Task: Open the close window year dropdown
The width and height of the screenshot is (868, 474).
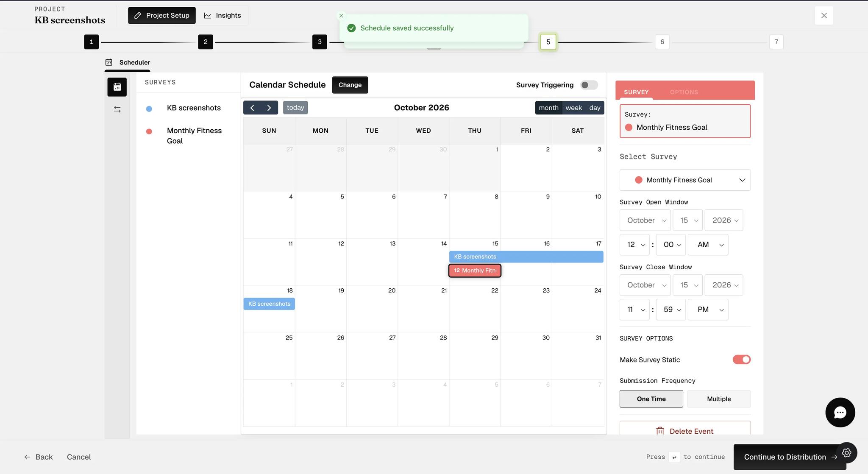Action: [723, 285]
